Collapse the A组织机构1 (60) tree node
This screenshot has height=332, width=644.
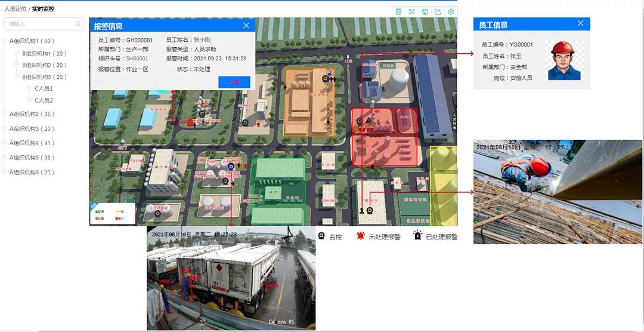point(5,41)
